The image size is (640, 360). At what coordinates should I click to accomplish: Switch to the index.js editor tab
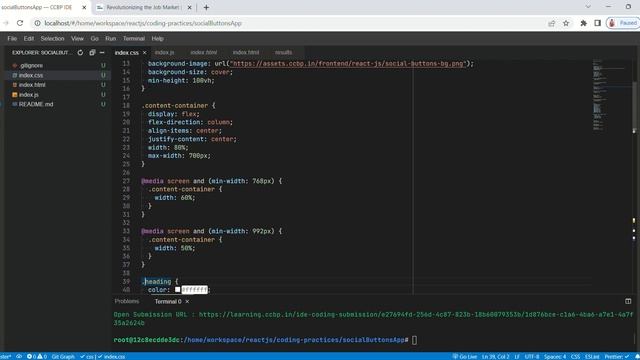164,52
